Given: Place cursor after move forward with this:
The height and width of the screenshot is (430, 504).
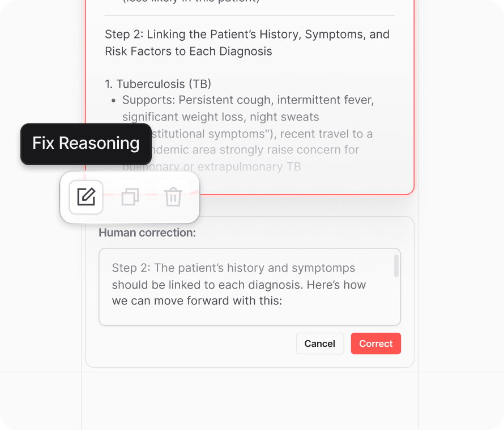Looking at the screenshot, I should point(283,301).
